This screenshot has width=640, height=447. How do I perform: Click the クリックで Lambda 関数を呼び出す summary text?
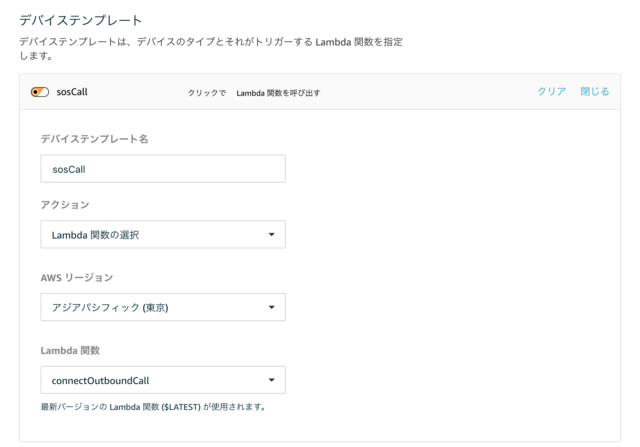click(253, 93)
